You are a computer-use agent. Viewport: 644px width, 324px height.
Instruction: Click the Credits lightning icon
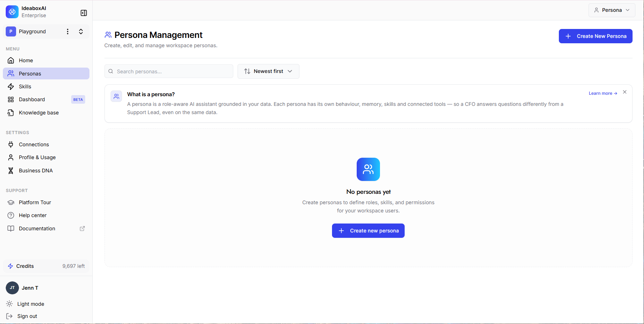10,266
